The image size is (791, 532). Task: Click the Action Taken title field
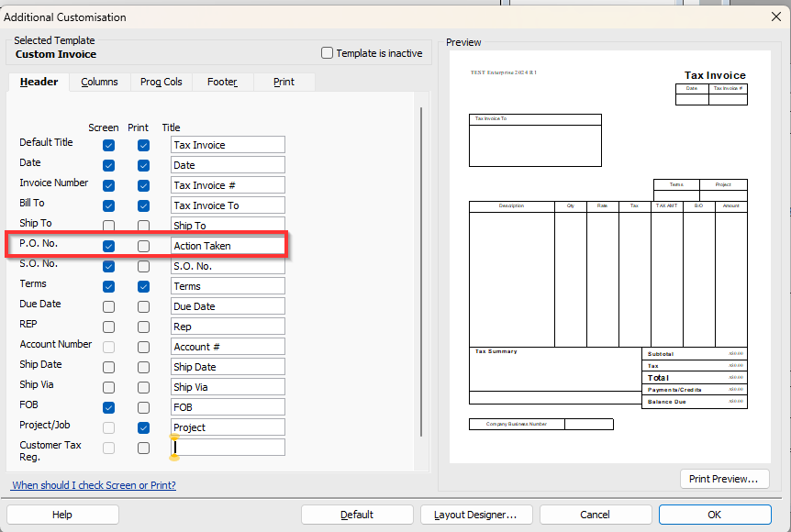[x=228, y=246]
